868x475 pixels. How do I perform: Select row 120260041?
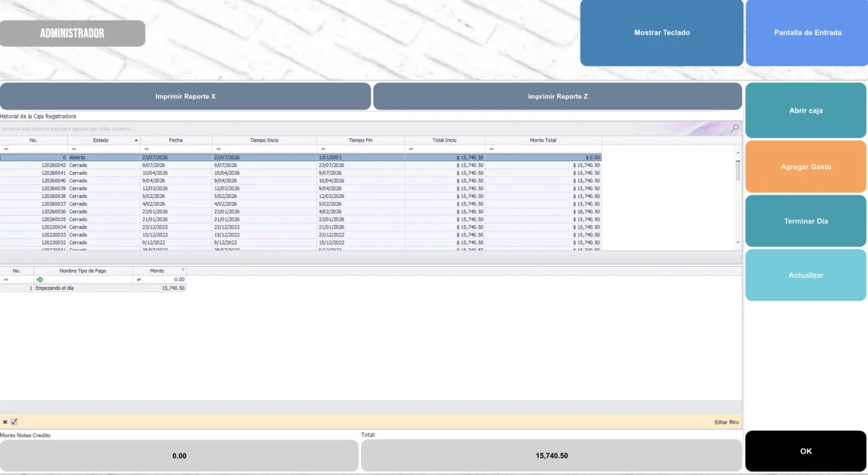300,173
